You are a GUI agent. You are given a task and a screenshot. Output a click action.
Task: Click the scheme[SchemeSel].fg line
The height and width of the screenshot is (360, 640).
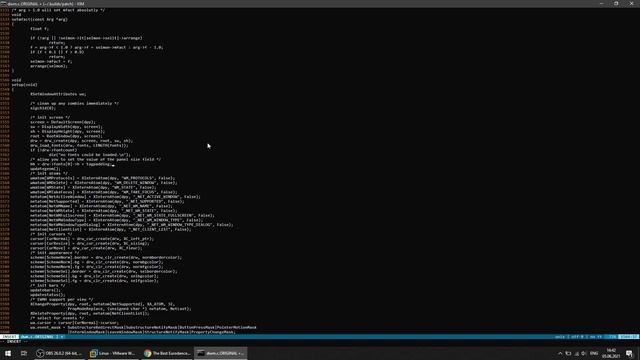coord(94,280)
